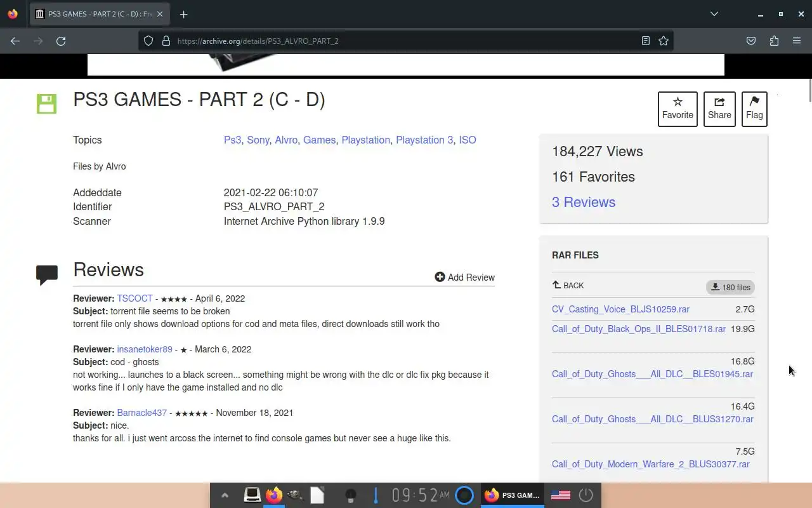Click the page vertical scrollbar thumb

(x=809, y=90)
